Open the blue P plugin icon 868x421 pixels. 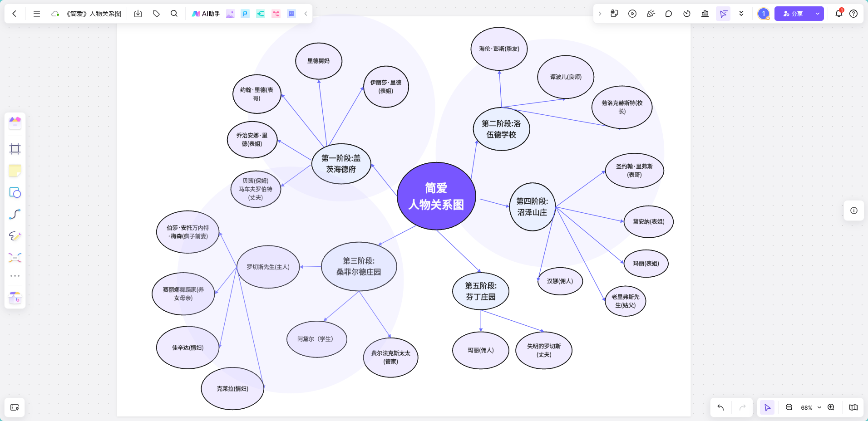coord(245,14)
